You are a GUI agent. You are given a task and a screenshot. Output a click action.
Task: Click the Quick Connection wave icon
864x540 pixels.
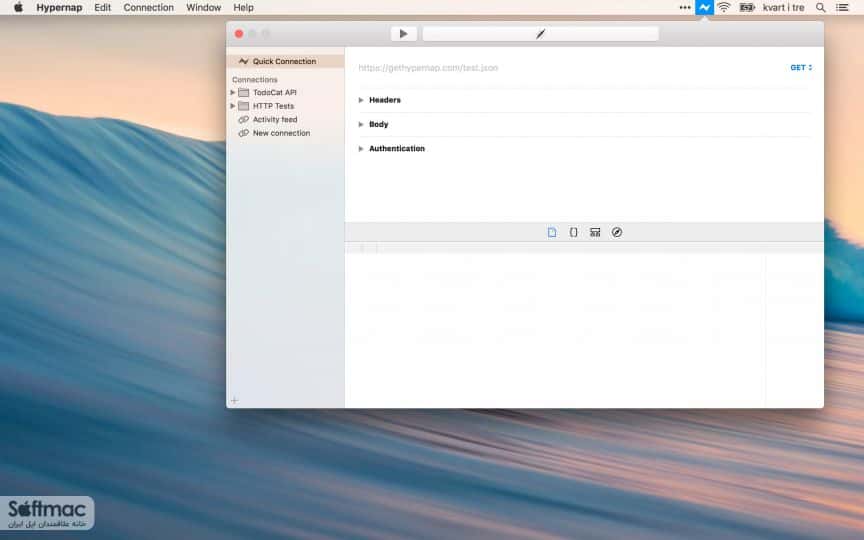pos(243,61)
